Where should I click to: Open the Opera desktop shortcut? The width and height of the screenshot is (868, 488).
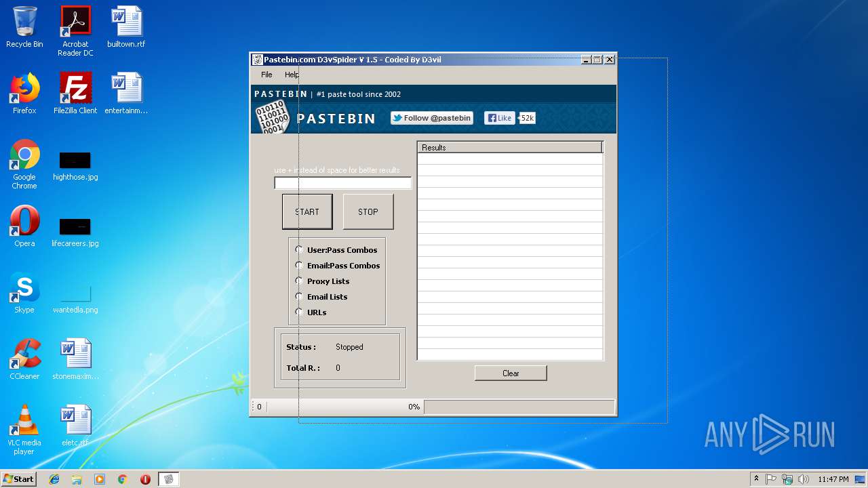24,226
